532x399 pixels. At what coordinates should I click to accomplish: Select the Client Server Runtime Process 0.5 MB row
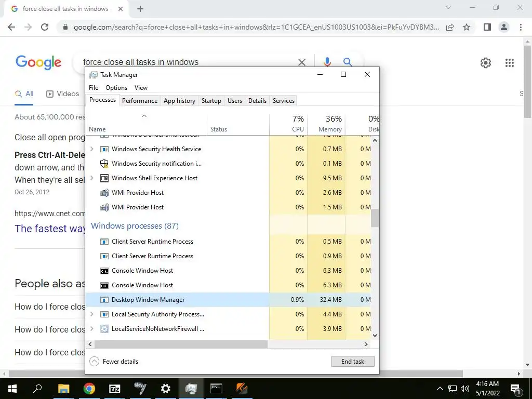pyautogui.click(x=229, y=242)
